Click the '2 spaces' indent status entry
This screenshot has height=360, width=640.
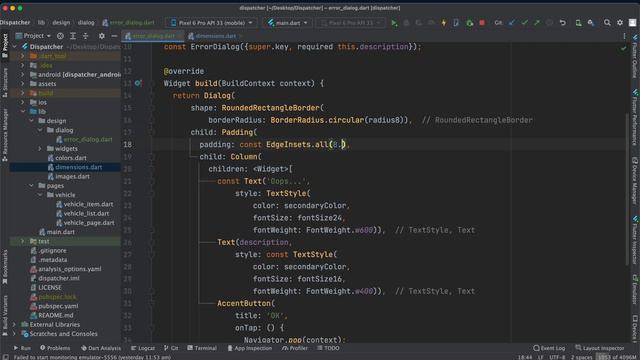coord(582,357)
